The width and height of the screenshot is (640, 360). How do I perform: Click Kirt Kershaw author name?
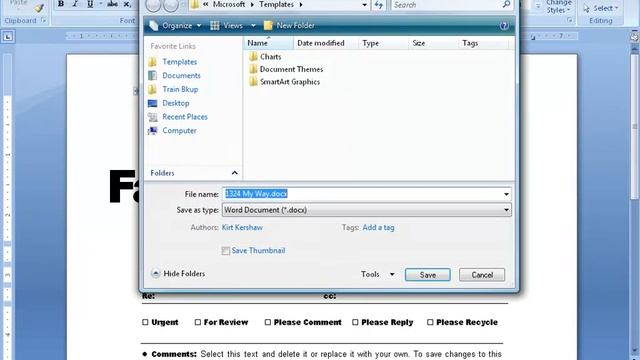click(242, 228)
